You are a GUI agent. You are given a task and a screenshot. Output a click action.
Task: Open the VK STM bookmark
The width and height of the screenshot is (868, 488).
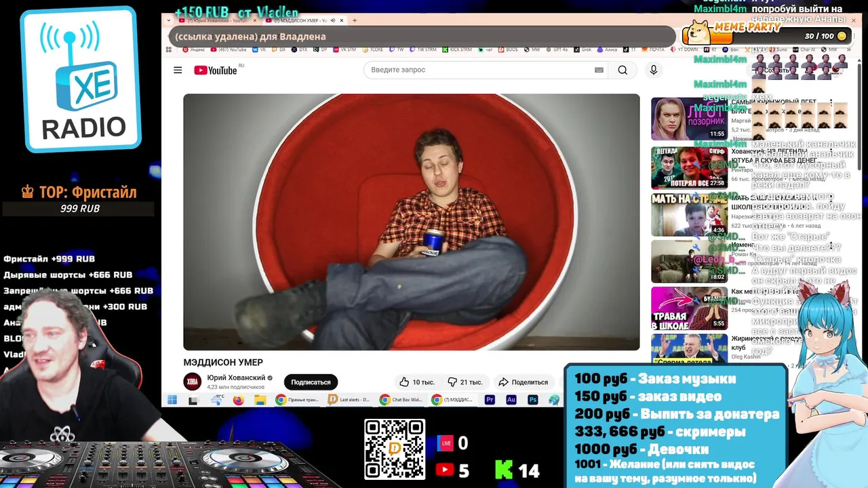[x=344, y=49]
